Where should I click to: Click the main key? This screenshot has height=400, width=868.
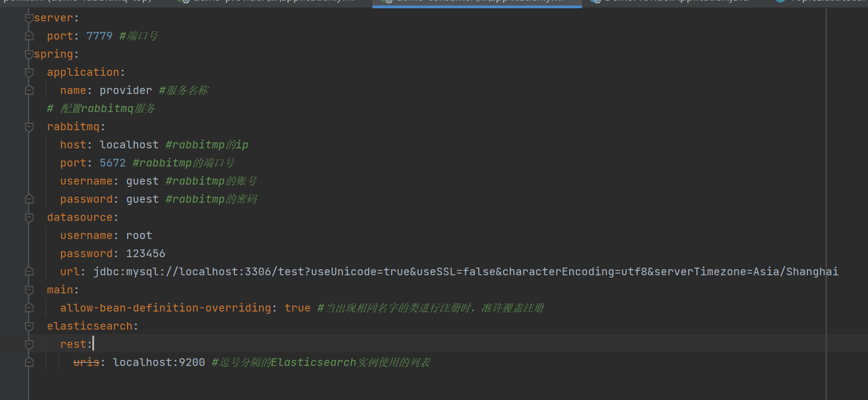click(x=61, y=290)
